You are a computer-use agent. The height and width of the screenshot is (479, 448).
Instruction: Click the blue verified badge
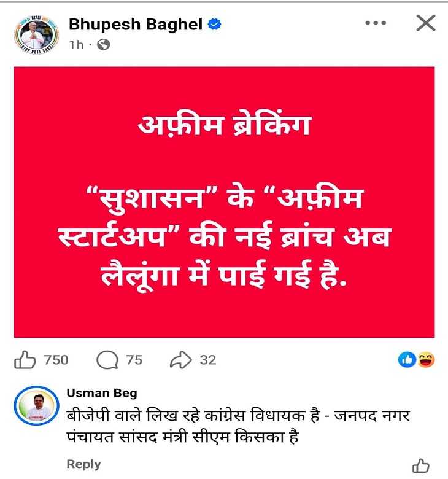click(x=214, y=24)
